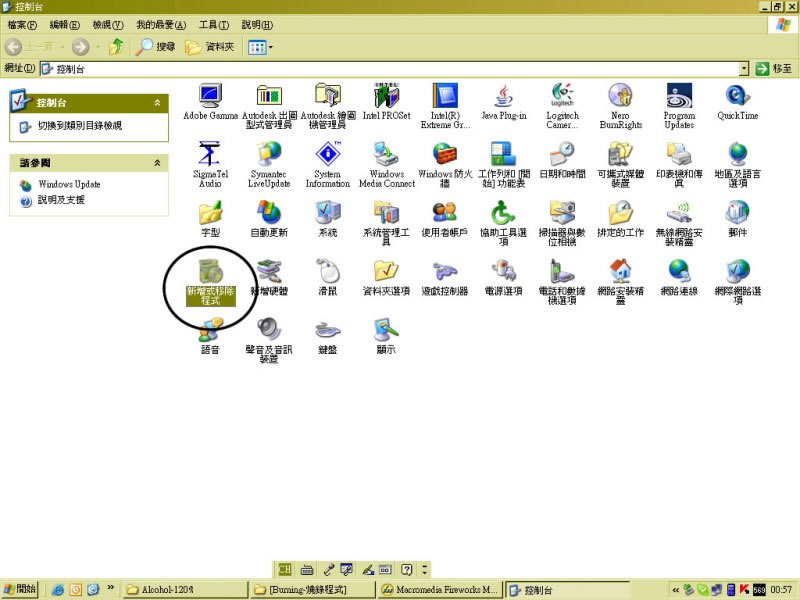This screenshot has width=800, height=600.
Task: Click 切換到類別目錄檢視 link
Action: (x=79, y=126)
